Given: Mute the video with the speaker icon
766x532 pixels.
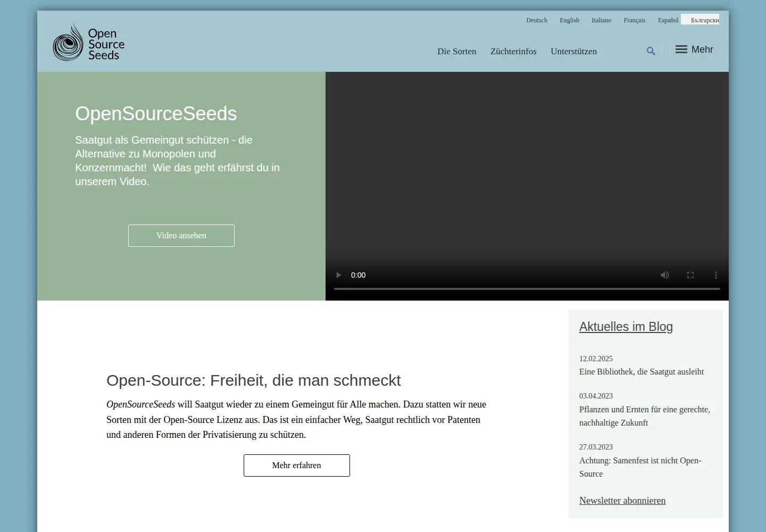Looking at the screenshot, I should (665, 275).
